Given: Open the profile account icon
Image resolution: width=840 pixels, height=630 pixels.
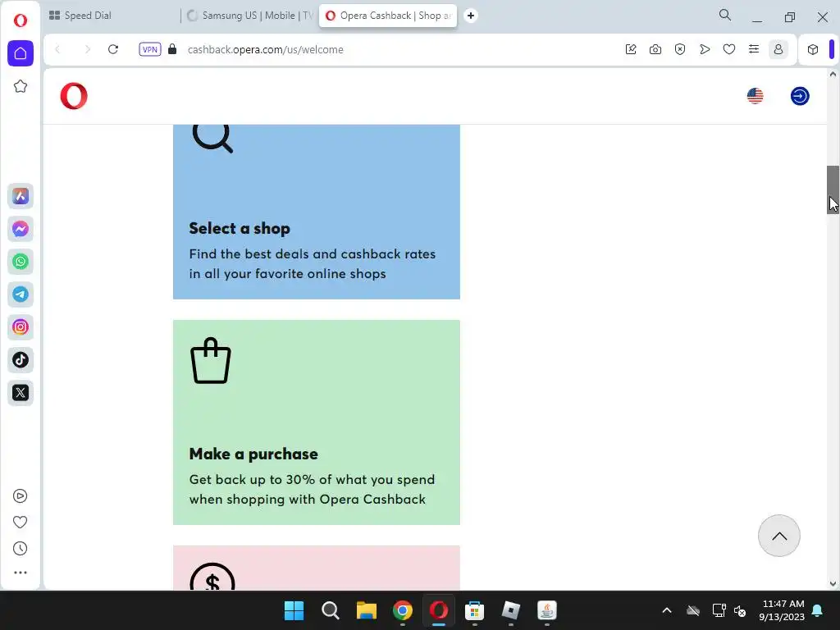Looking at the screenshot, I should coord(778,49).
